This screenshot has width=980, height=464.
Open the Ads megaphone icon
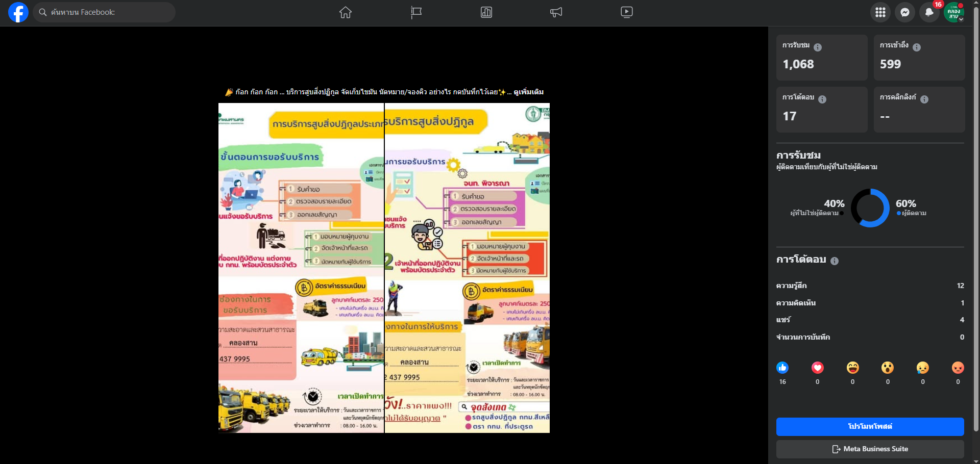(556, 12)
